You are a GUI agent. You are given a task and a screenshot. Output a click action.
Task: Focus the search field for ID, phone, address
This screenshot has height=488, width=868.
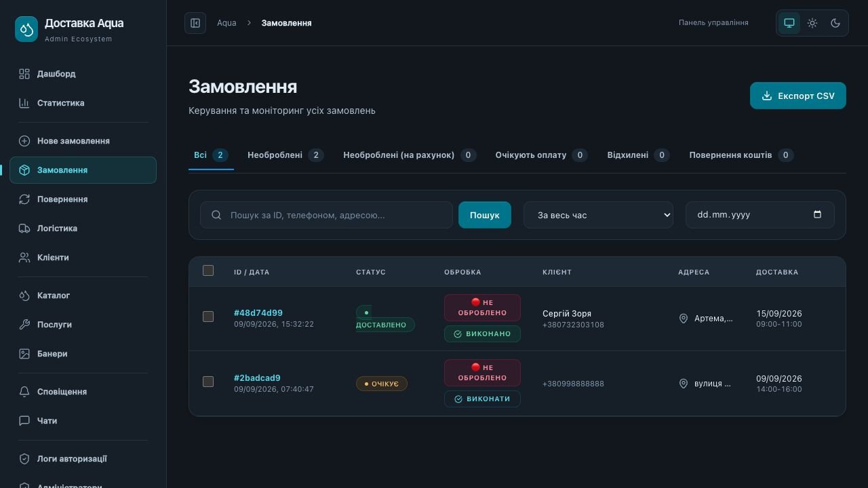[326, 215]
